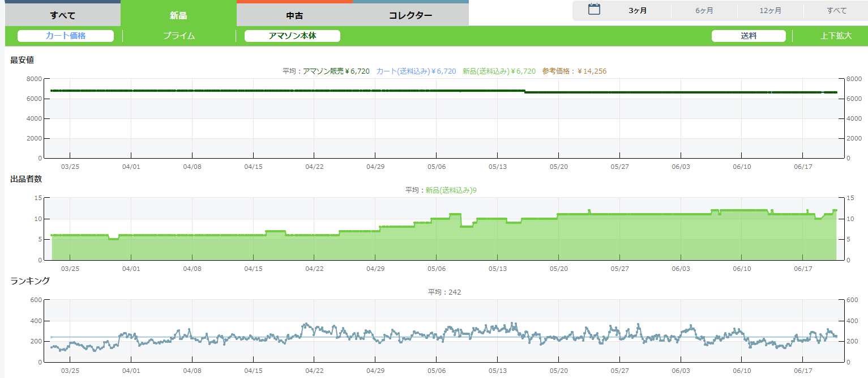868x378 pixels.
Task: Toggle the アマゾン本体 filter
Action: 292,36
